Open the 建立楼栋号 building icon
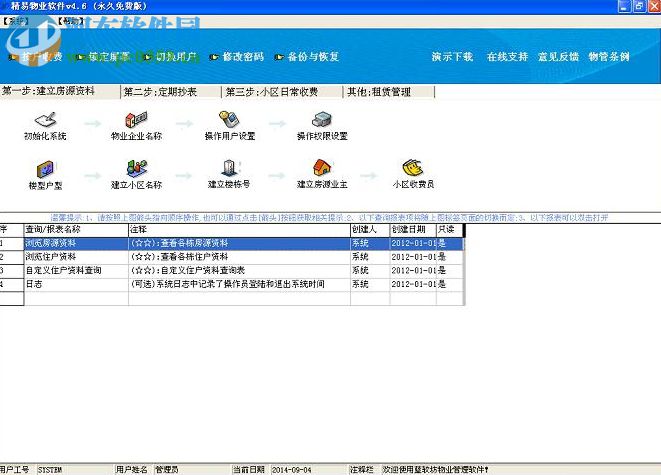Screen dimensions: 661x475 (229, 168)
